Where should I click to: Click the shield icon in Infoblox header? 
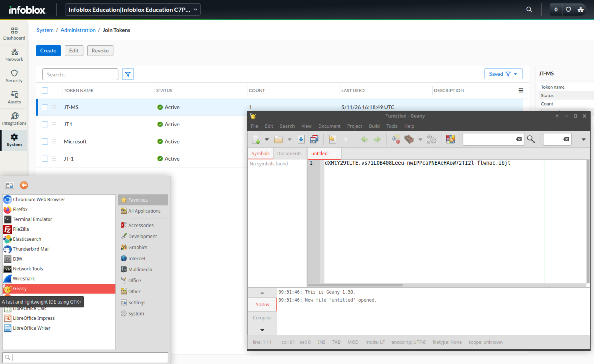(x=568, y=10)
